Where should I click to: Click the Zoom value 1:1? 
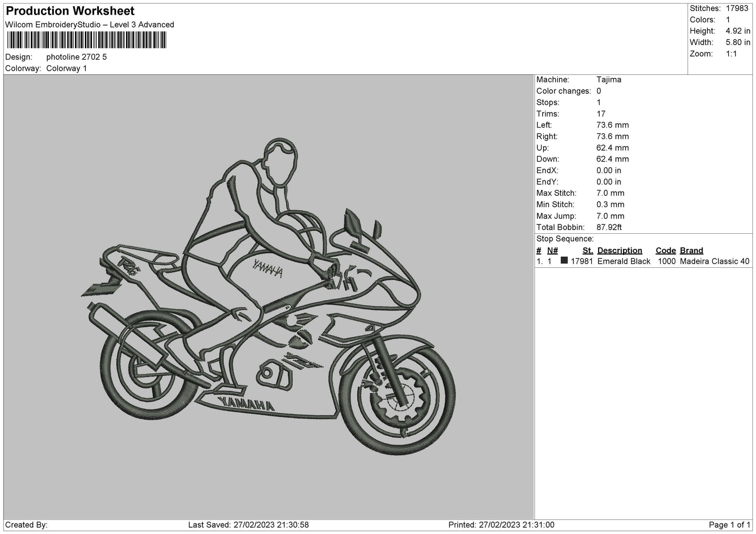coord(731,54)
